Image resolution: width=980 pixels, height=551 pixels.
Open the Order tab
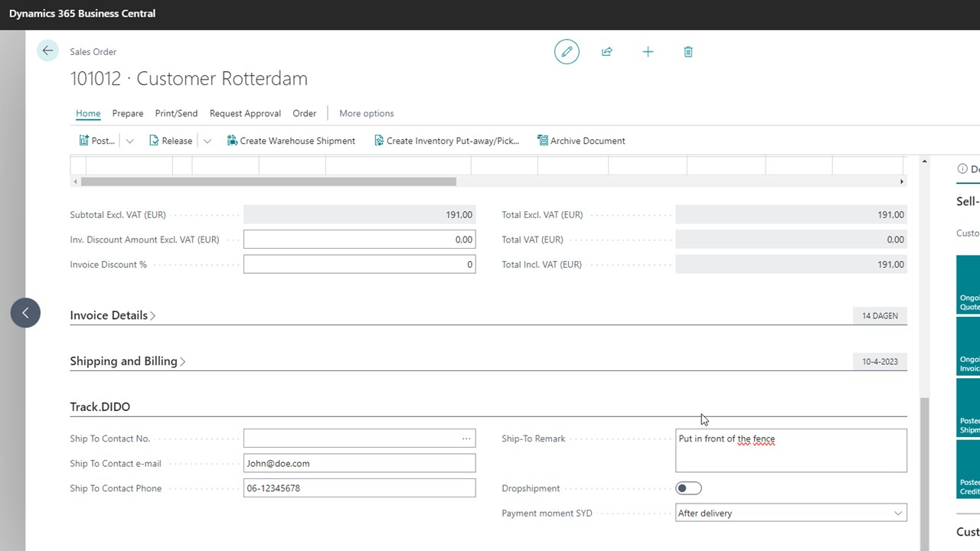point(304,113)
